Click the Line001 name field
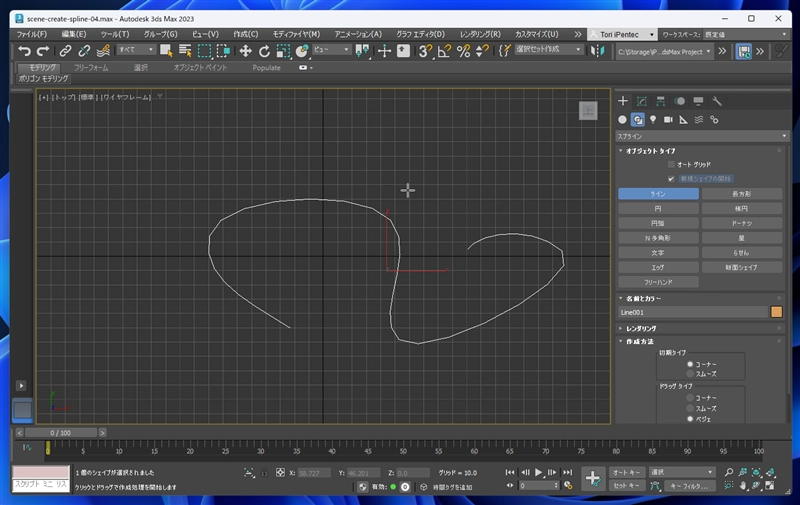This screenshot has width=800, height=505. (x=693, y=312)
